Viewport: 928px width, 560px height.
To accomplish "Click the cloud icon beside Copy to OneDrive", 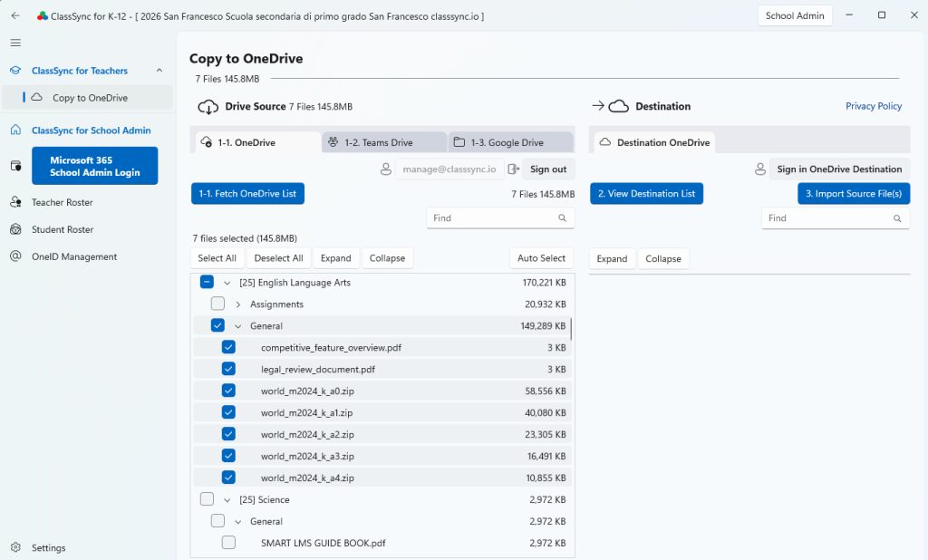I will coord(36,97).
